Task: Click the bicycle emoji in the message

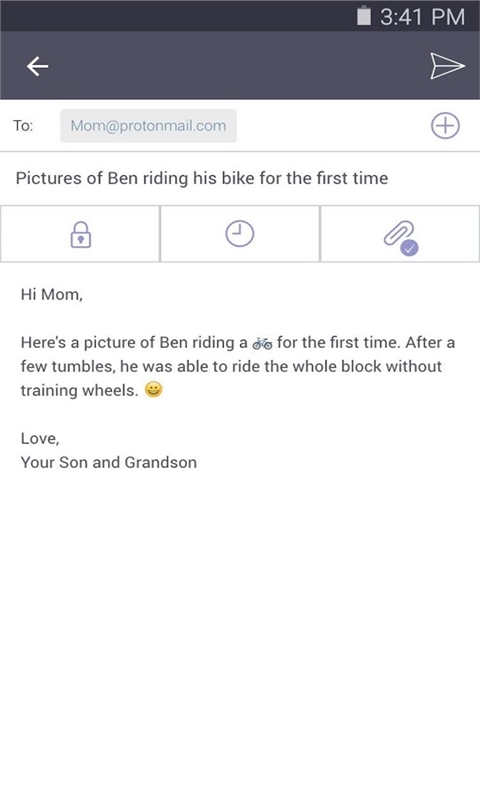Action: point(262,343)
